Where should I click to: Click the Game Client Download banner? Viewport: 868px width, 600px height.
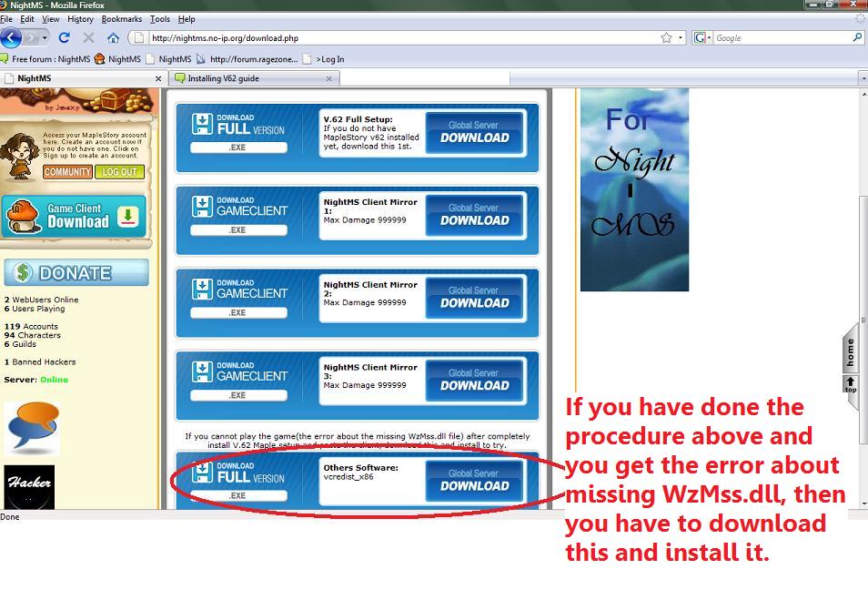tap(74, 216)
